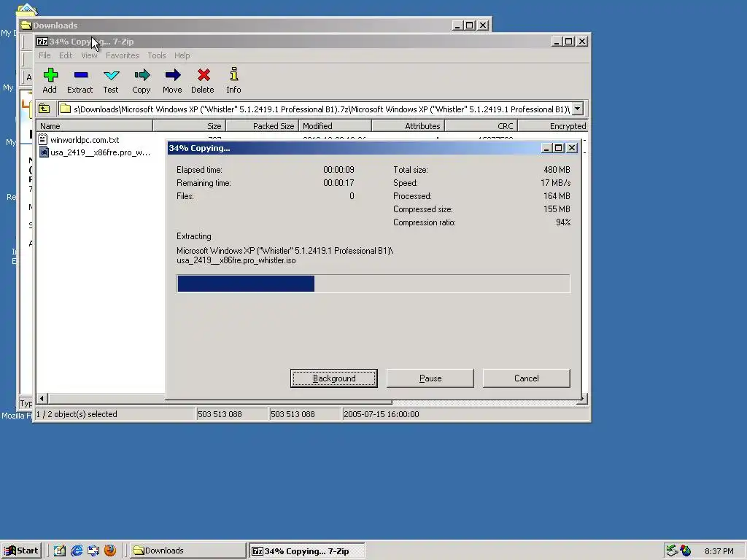Click horizontal scrollbar left arrow
The width and height of the screenshot is (747, 560).
click(x=42, y=398)
